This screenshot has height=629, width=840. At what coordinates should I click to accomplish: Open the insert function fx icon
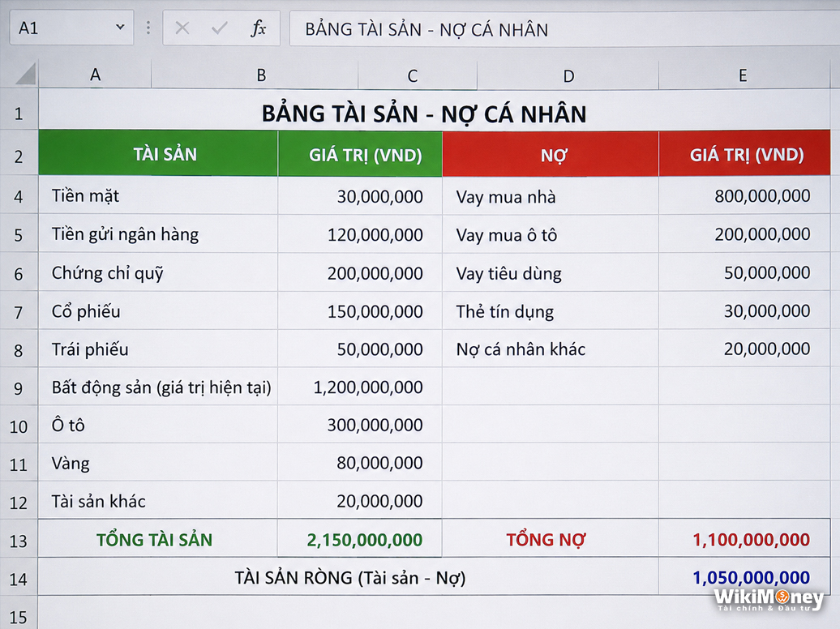click(258, 28)
